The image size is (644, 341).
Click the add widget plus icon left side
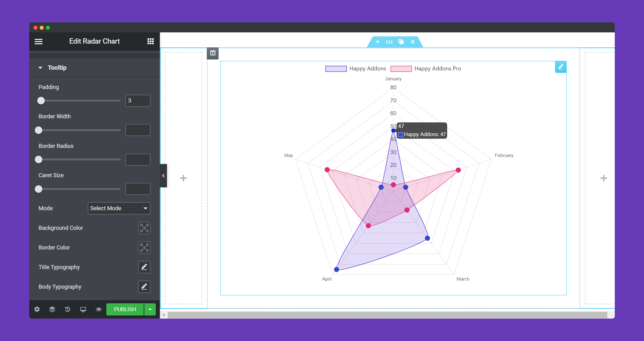pos(183,178)
